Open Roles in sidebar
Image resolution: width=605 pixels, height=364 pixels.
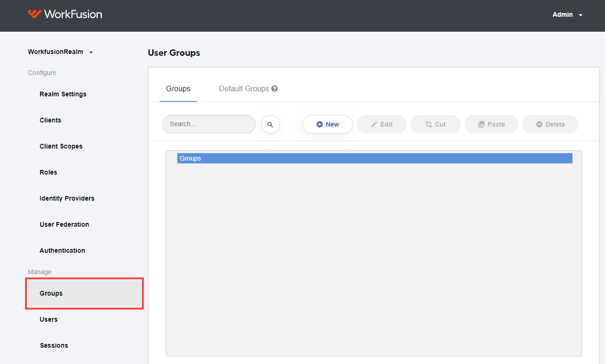(48, 172)
